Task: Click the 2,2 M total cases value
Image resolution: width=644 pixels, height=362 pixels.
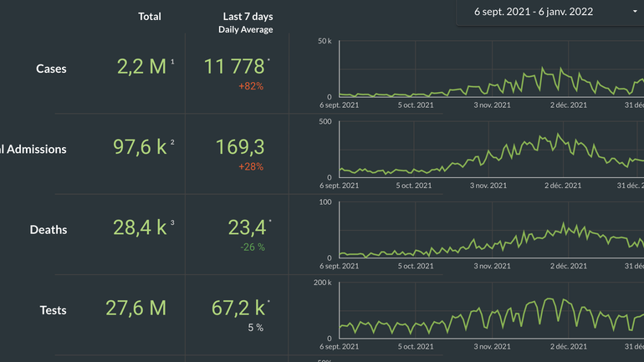Action: click(141, 68)
